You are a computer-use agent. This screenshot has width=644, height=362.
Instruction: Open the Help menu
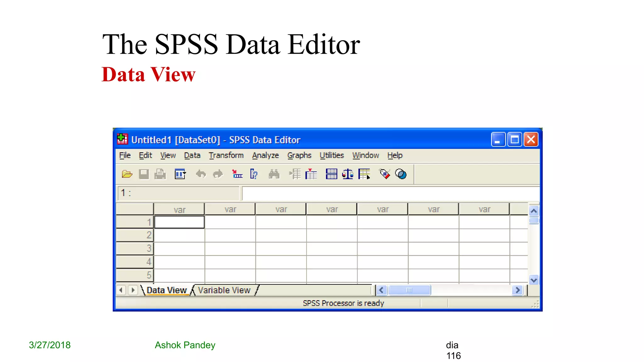click(395, 156)
